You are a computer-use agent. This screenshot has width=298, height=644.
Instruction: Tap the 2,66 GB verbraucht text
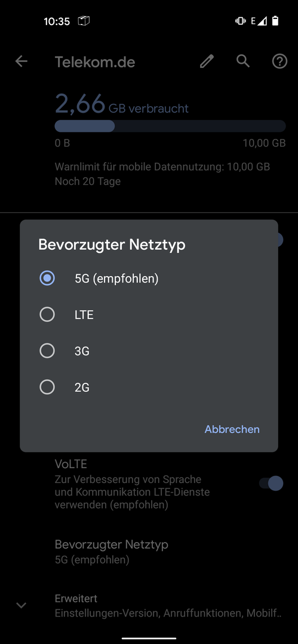click(x=122, y=104)
